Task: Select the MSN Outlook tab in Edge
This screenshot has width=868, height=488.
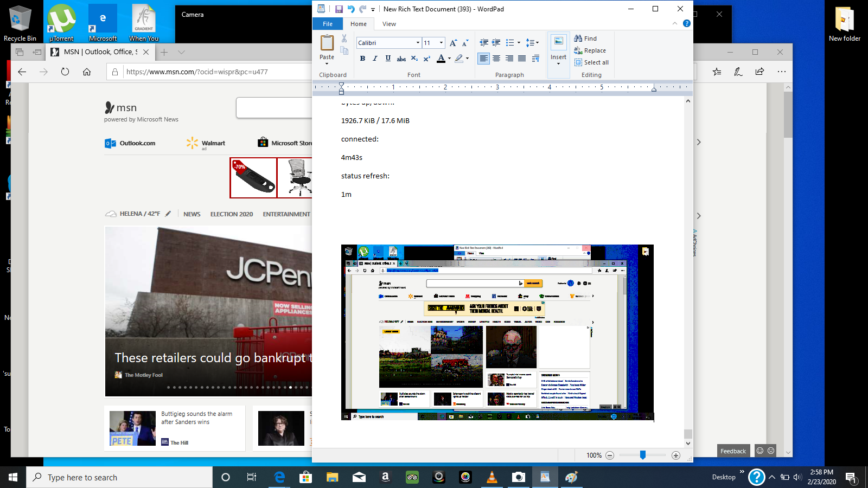Action: [x=100, y=52]
